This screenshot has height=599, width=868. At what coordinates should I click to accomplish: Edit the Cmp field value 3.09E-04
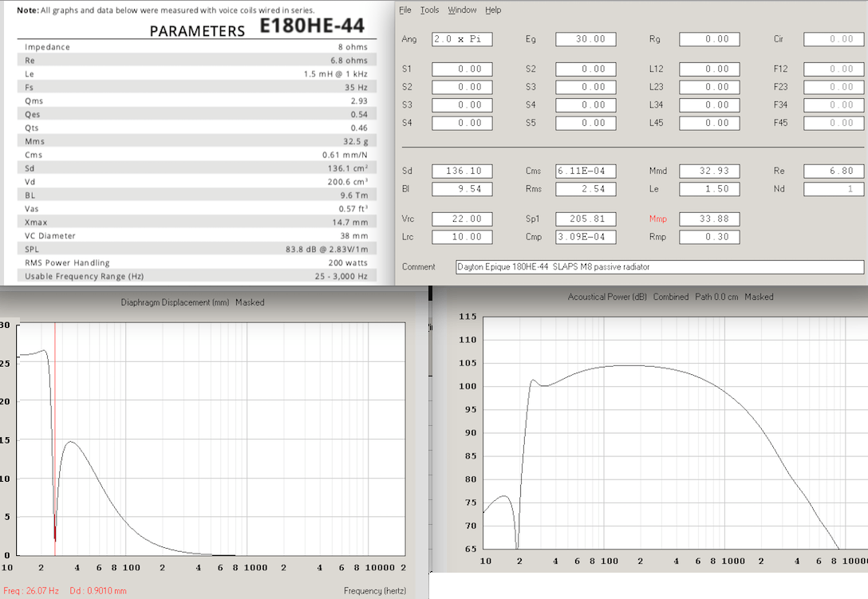(586, 237)
